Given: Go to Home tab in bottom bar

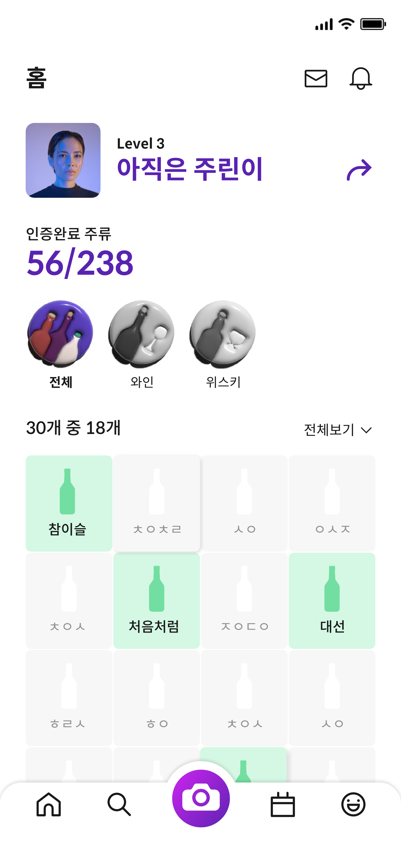Looking at the screenshot, I should click(x=49, y=804).
